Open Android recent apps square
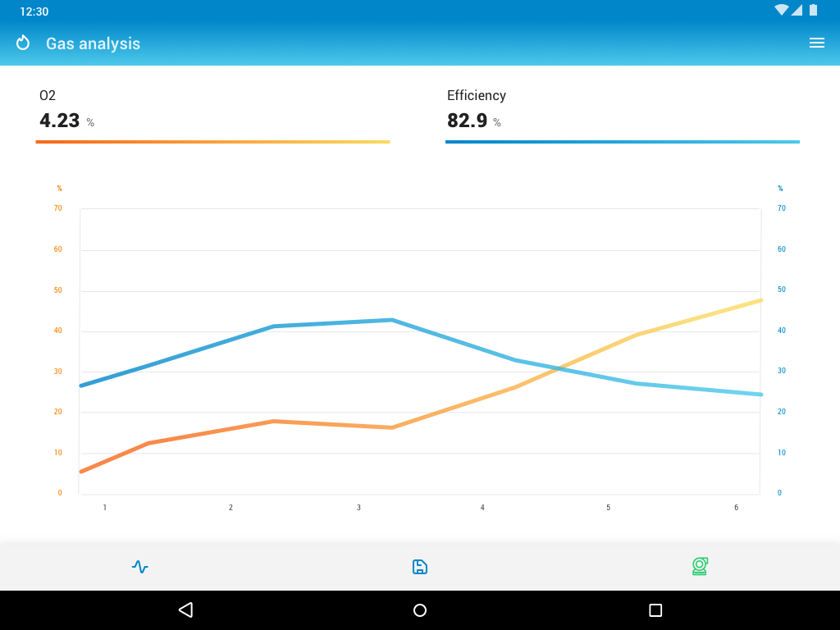The height and width of the screenshot is (630, 840). pyautogui.click(x=655, y=610)
